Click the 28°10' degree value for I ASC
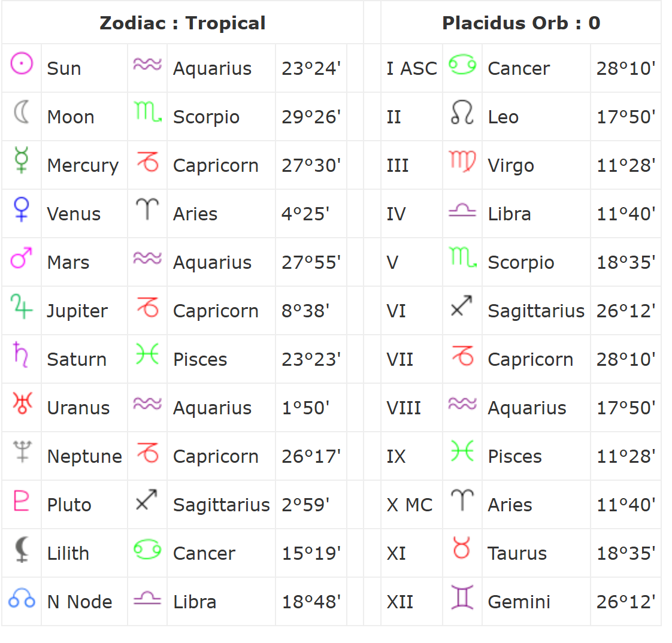 (626, 68)
